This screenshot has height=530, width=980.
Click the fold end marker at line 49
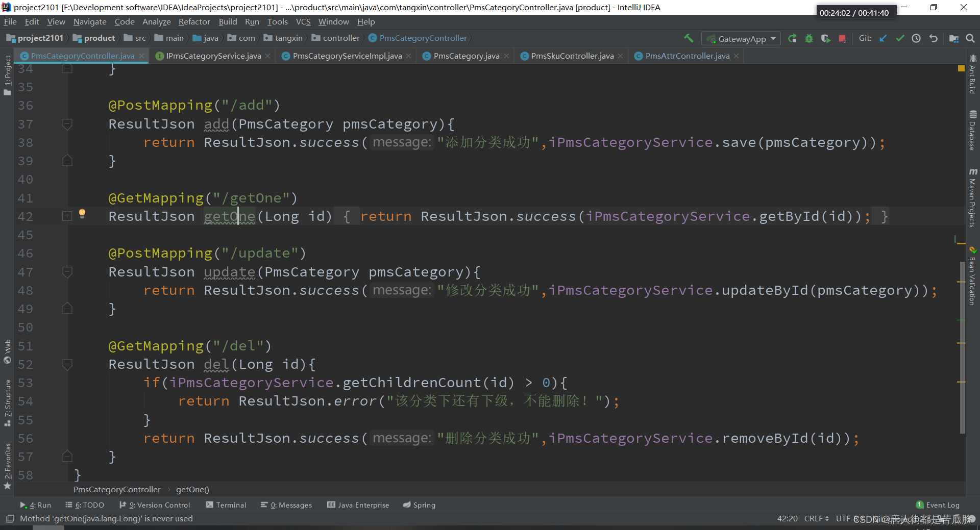67,309
